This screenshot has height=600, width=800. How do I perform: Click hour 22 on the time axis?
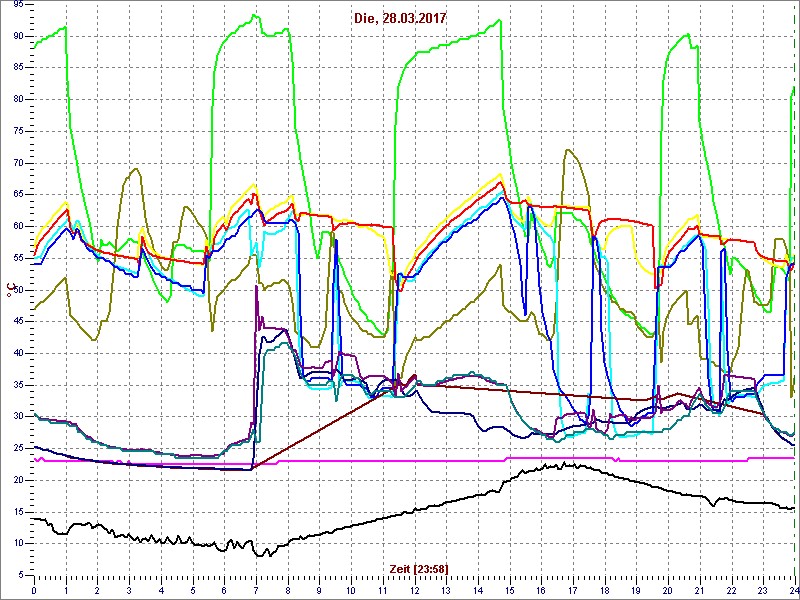click(730, 589)
